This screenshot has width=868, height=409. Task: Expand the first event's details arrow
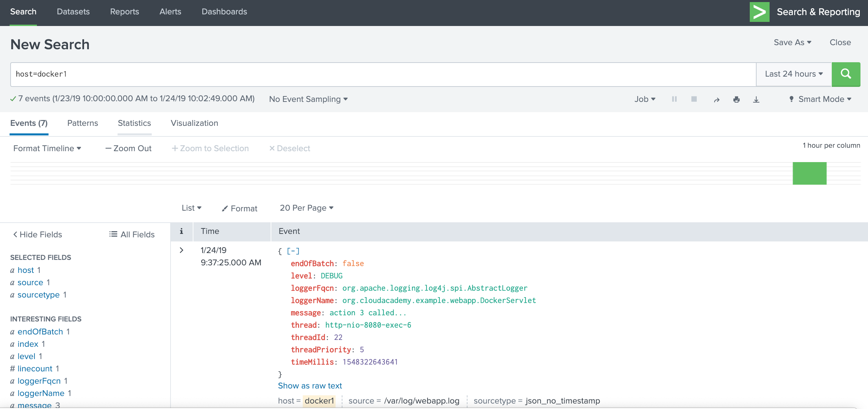click(x=181, y=250)
